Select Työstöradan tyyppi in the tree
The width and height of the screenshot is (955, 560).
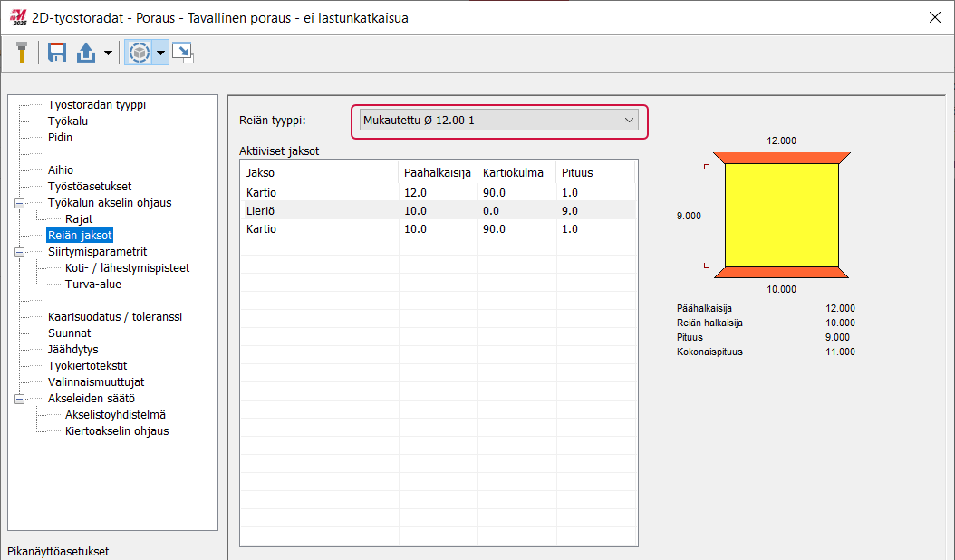point(97,105)
